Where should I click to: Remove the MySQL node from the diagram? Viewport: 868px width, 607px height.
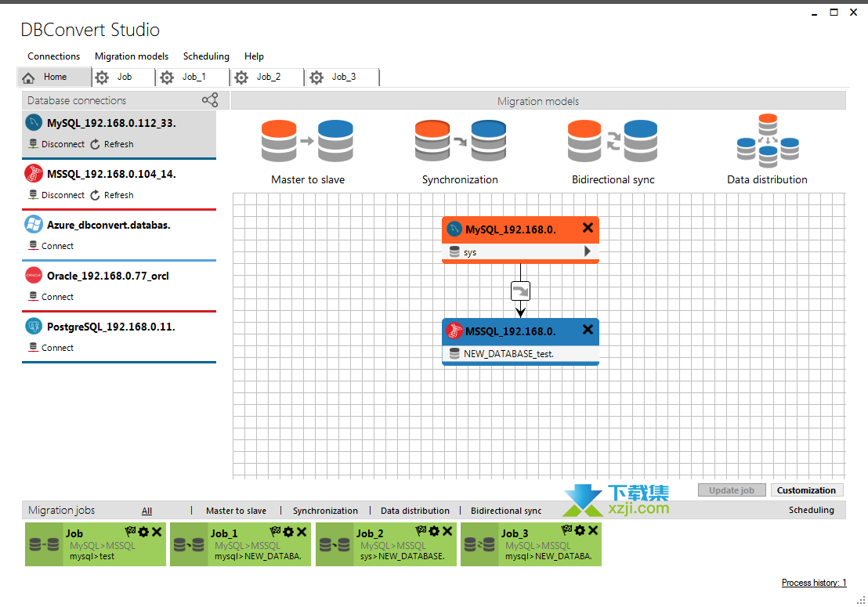pos(588,227)
